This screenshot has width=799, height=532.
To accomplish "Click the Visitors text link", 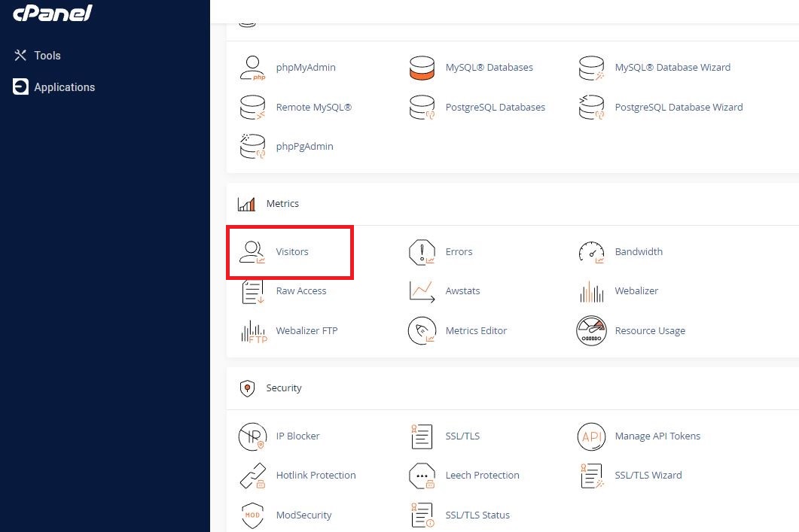I will (x=292, y=252).
